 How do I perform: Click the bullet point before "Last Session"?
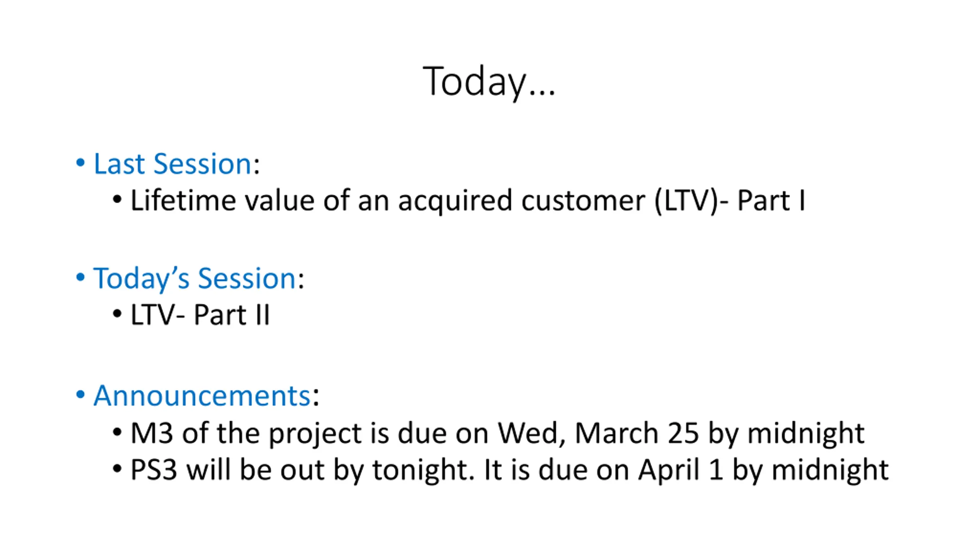[80, 163]
